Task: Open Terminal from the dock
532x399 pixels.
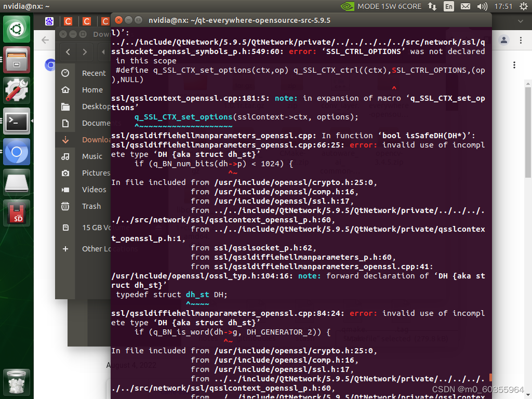Action: (16, 121)
